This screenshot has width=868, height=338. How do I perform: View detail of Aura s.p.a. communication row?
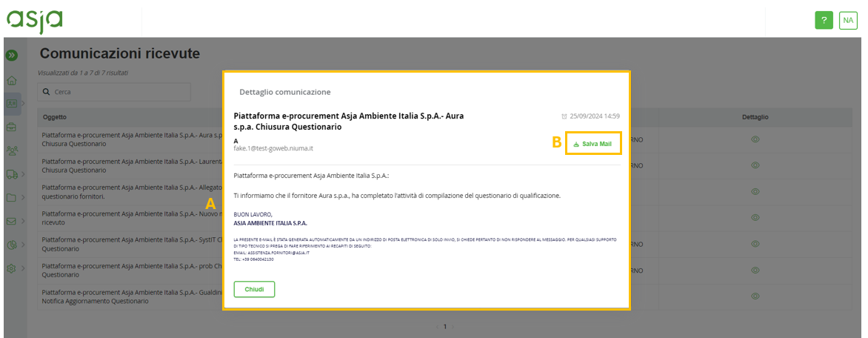[x=755, y=139]
